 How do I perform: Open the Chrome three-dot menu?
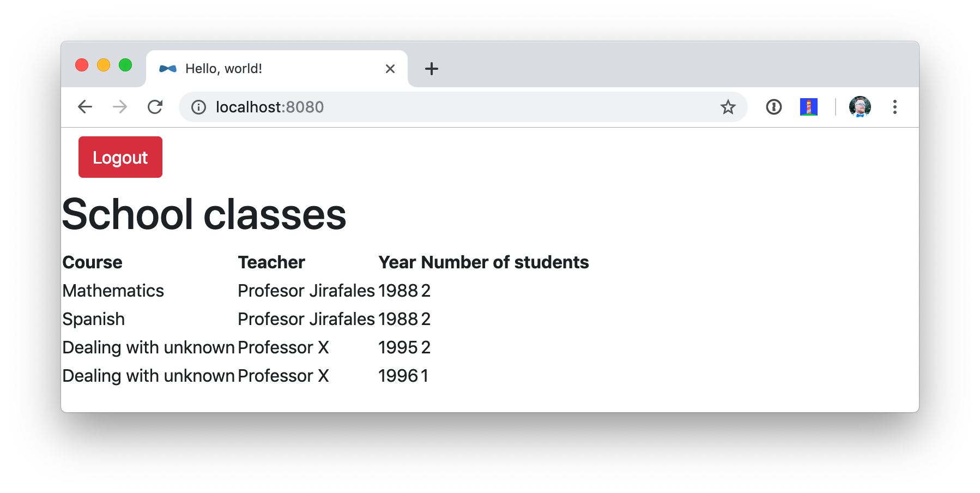(x=894, y=107)
